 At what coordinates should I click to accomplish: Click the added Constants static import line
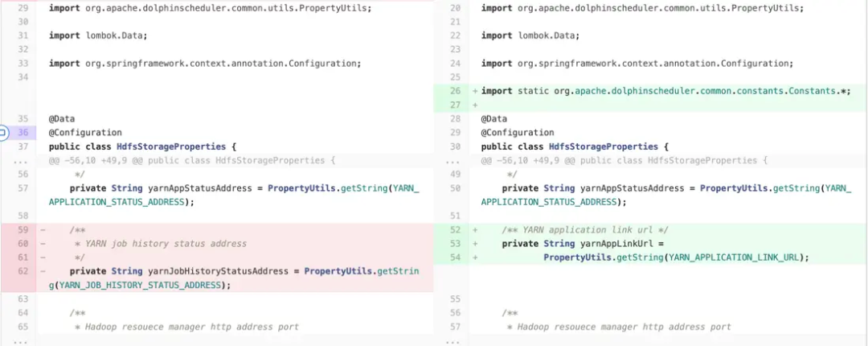[x=665, y=91]
